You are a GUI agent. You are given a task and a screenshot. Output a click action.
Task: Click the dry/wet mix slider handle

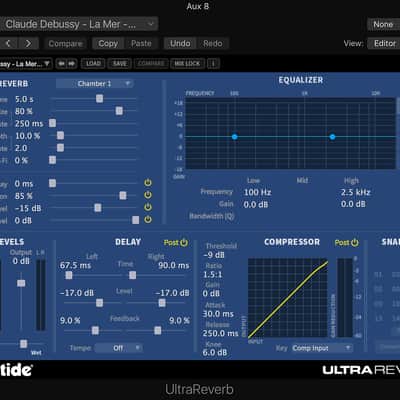click(23, 344)
